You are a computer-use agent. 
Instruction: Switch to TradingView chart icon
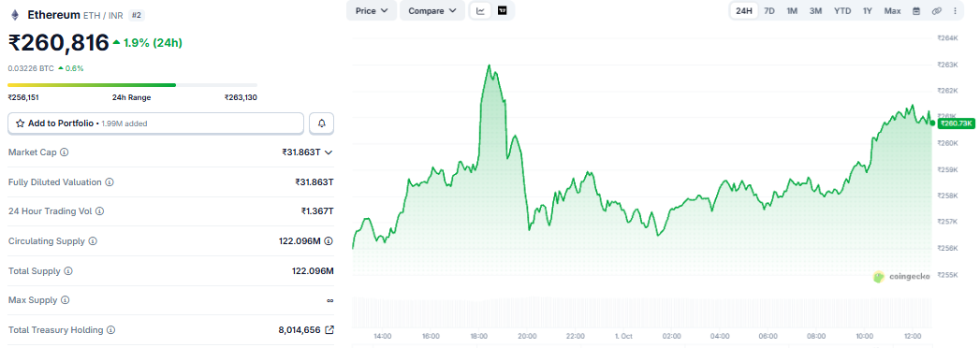502,10
